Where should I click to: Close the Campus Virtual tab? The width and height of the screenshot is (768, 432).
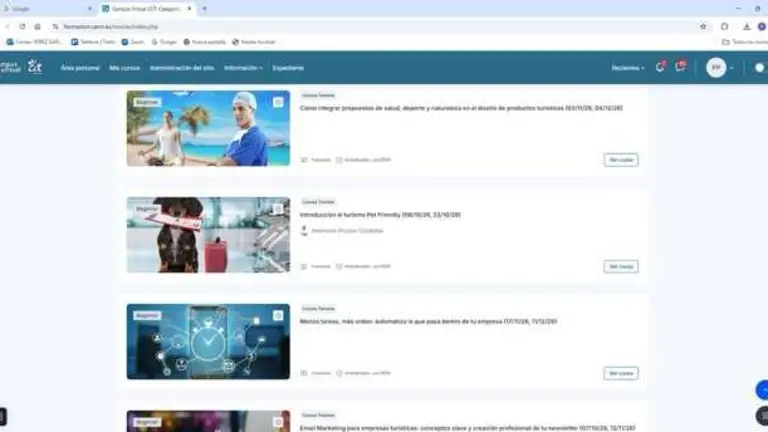point(189,9)
